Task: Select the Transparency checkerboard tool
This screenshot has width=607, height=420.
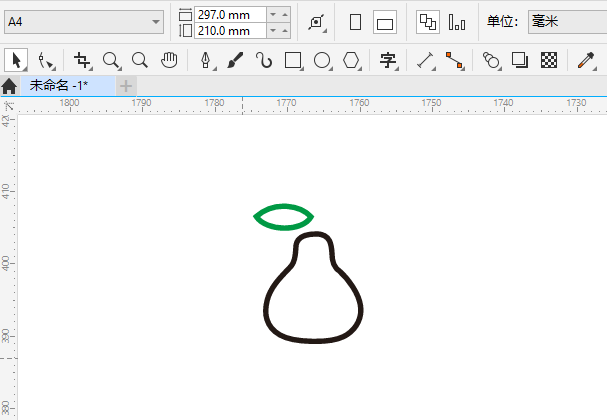Action: click(549, 60)
